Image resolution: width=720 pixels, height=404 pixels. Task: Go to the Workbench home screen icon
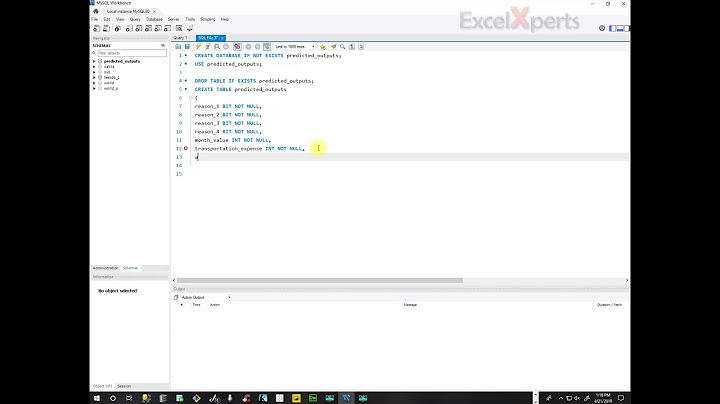tap(96, 11)
